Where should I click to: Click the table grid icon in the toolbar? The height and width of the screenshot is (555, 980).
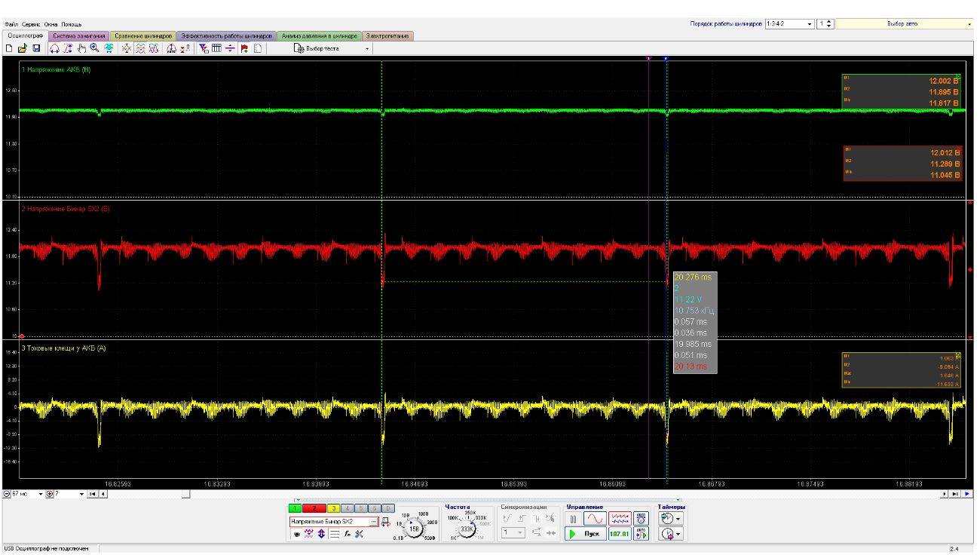click(216, 48)
